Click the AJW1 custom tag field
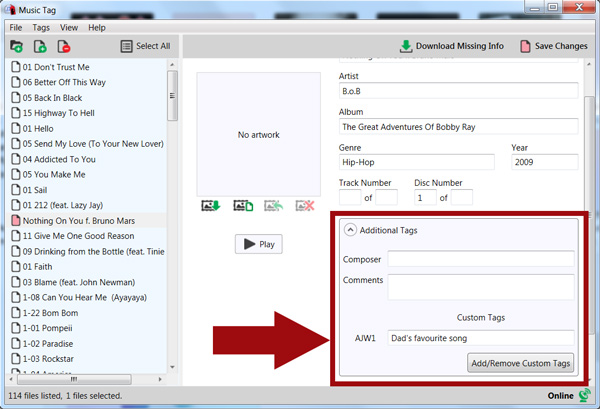The width and height of the screenshot is (600, 409). coord(481,338)
